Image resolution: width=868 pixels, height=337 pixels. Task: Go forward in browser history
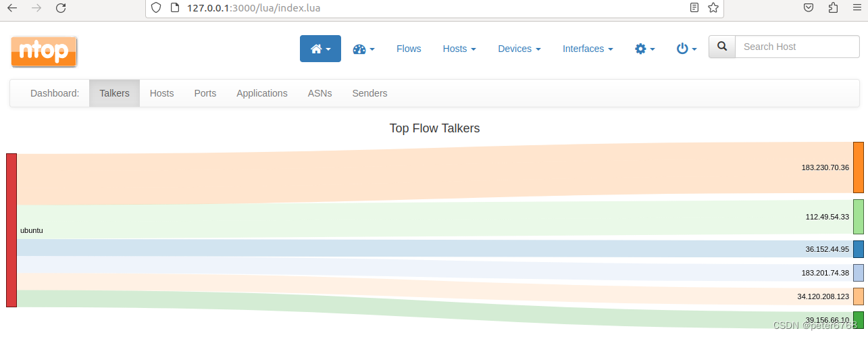[36, 8]
